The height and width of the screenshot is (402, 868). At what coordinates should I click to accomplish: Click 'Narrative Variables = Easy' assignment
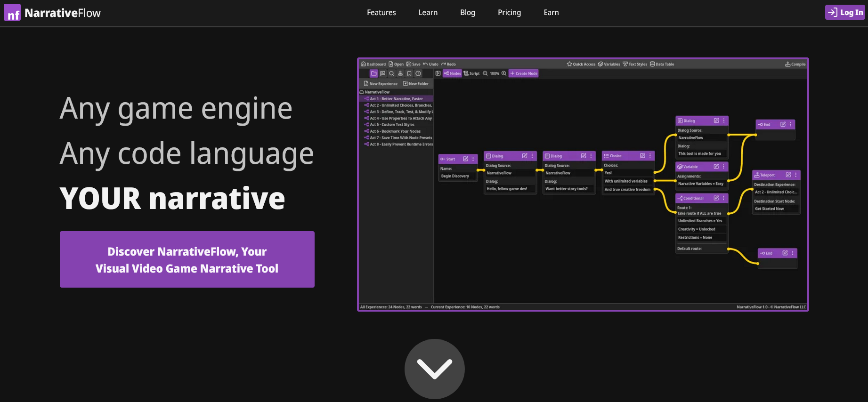[701, 184]
